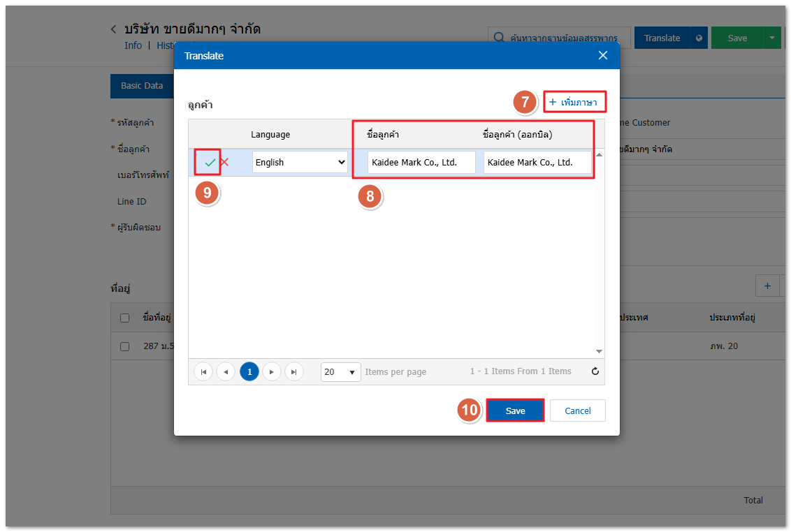791x532 pixels.
Task: Click back arrow beside company name
Action: click(x=114, y=29)
